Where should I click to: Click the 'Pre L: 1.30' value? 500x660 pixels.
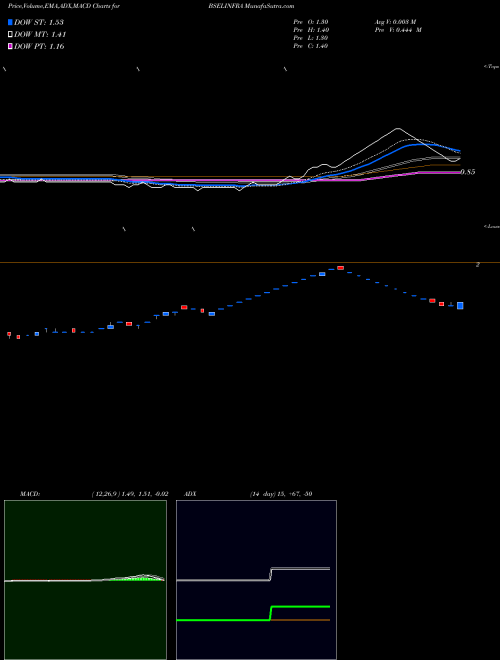pyautogui.click(x=311, y=38)
